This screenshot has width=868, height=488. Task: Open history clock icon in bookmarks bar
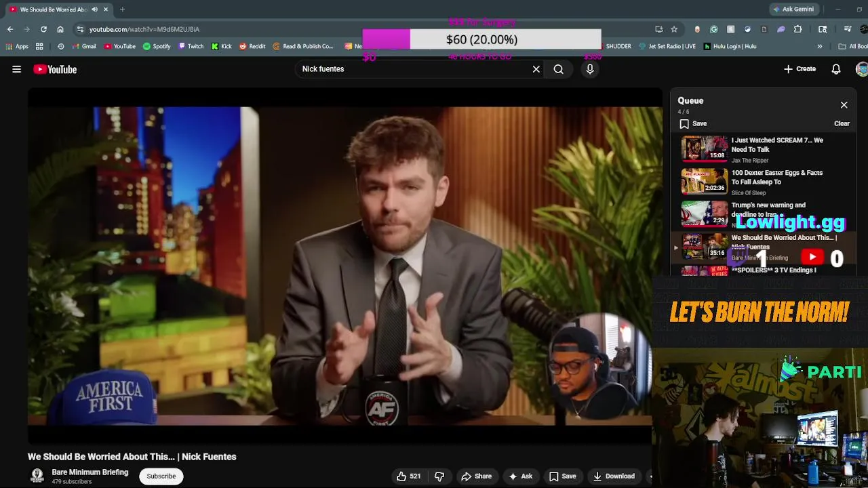click(60, 47)
